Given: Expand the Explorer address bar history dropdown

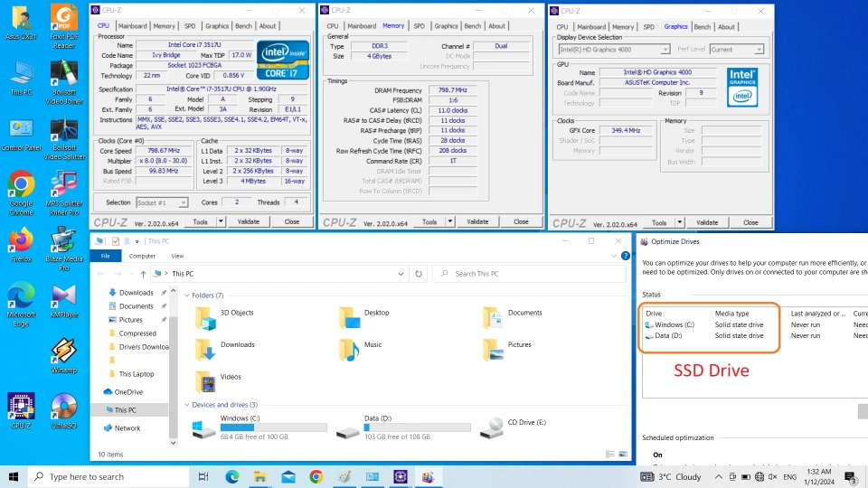Looking at the screenshot, I should 401,273.
